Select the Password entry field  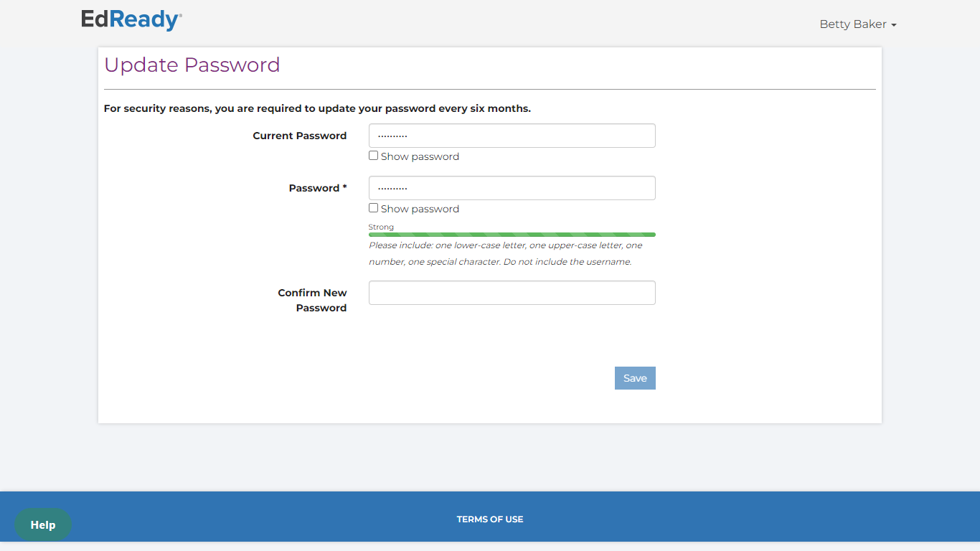tap(512, 188)
